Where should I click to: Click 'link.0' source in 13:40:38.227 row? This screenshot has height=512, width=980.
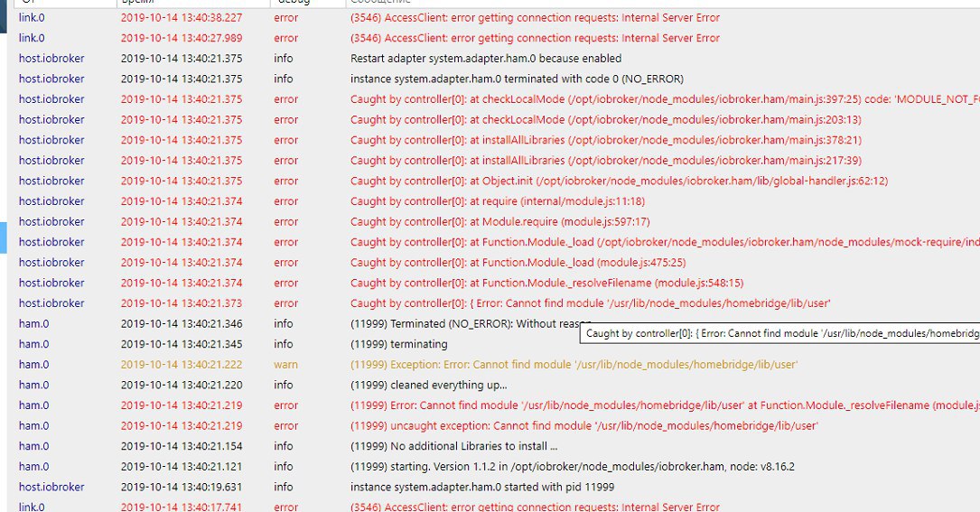pyautogui.click(x=32, y=17)
